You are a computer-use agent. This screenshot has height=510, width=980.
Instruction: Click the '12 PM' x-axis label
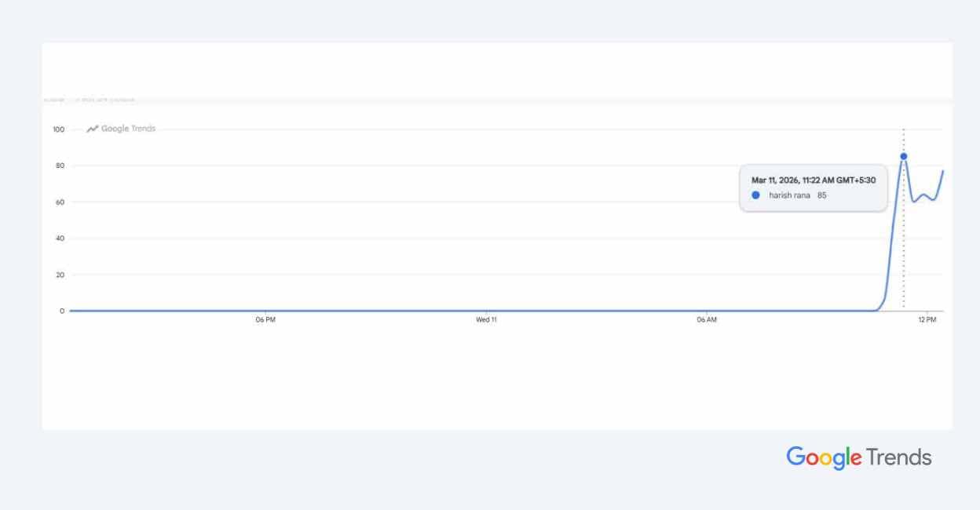(927, 320)
